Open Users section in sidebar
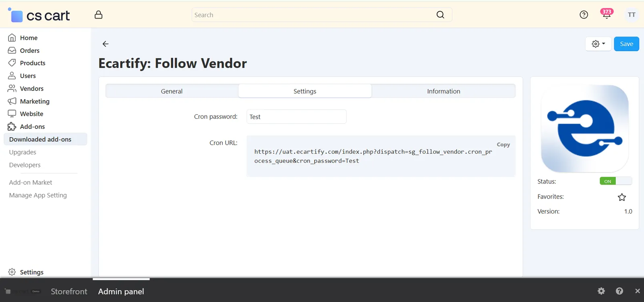 28,76
